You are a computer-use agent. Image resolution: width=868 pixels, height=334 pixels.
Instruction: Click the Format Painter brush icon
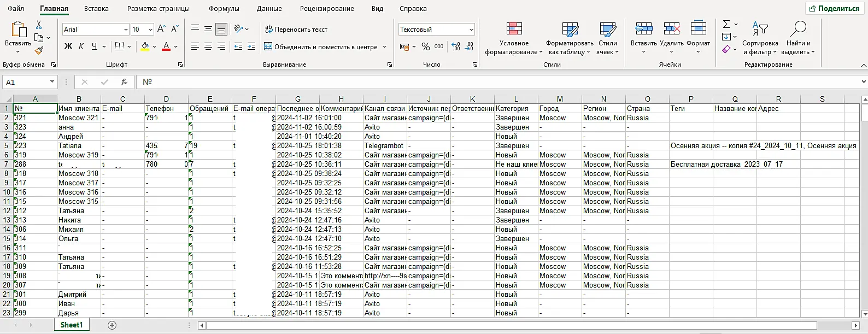(x=39, y=51)
